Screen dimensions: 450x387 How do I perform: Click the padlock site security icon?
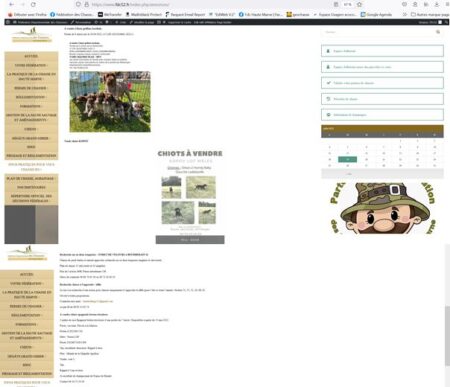click(86, 4)
